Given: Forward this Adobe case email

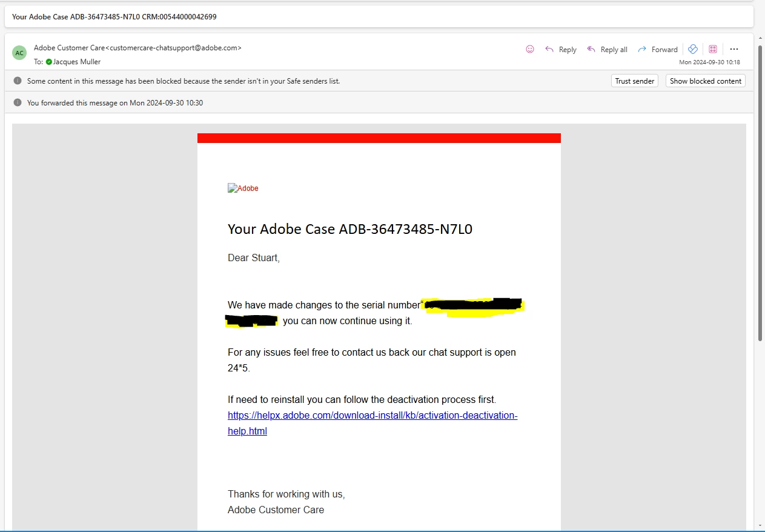Looking at the screenshot, I should point(658,50).
